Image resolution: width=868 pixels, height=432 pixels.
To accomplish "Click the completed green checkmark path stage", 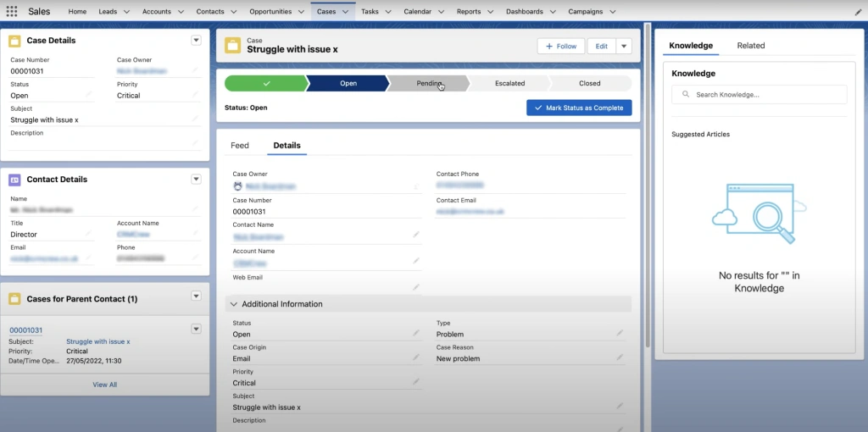I will click(265, 83).
